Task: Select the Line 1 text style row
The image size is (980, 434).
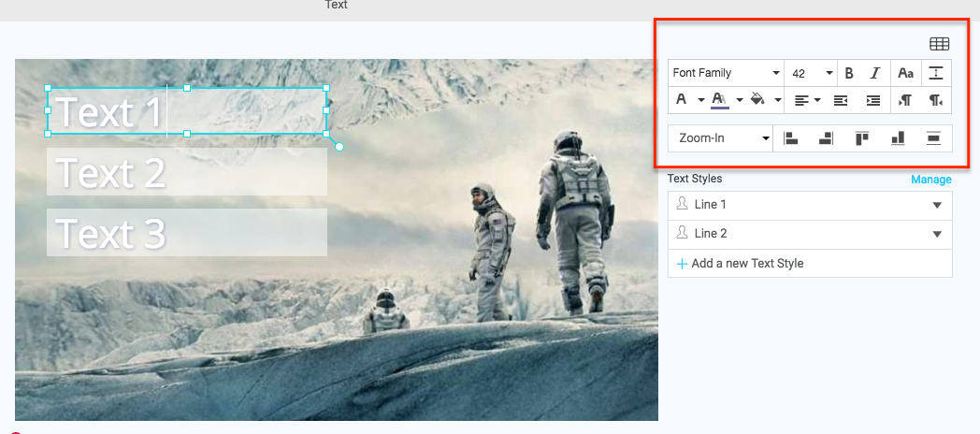Action: (810, 205)
